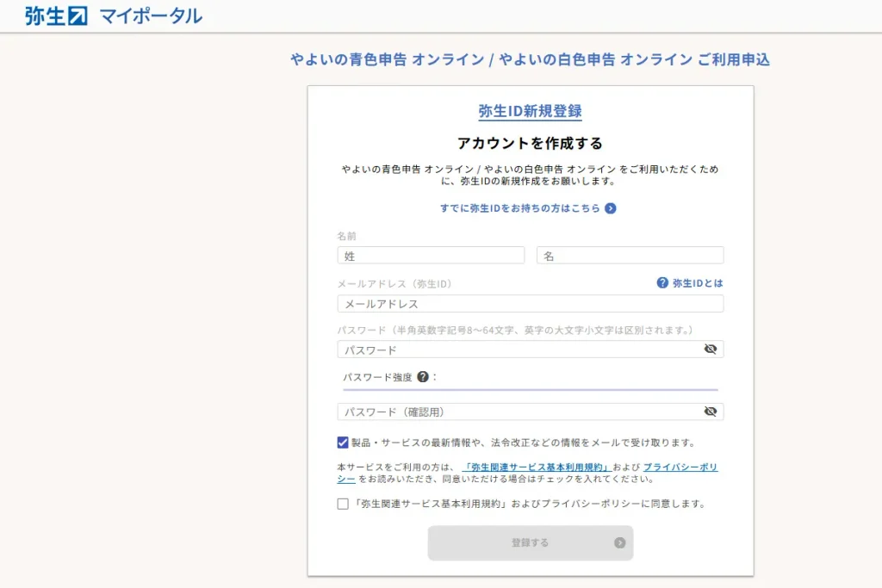This screenshot has height=588, width=882.
Task: Toggle visibility eye in パスワード（確認用） field
Action: 711,412
